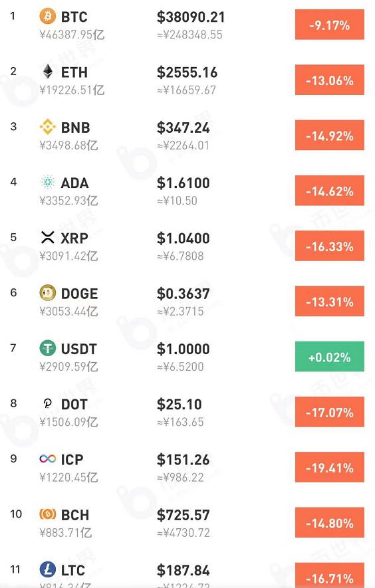Tap the ICP infinity icon
This screenshot has height=588, width=375.
pyautogui.click(x=48, y=458)
